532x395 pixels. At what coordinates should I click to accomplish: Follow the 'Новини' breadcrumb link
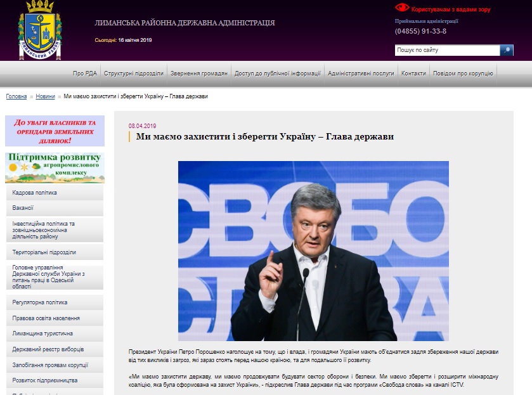click(45, 96)
